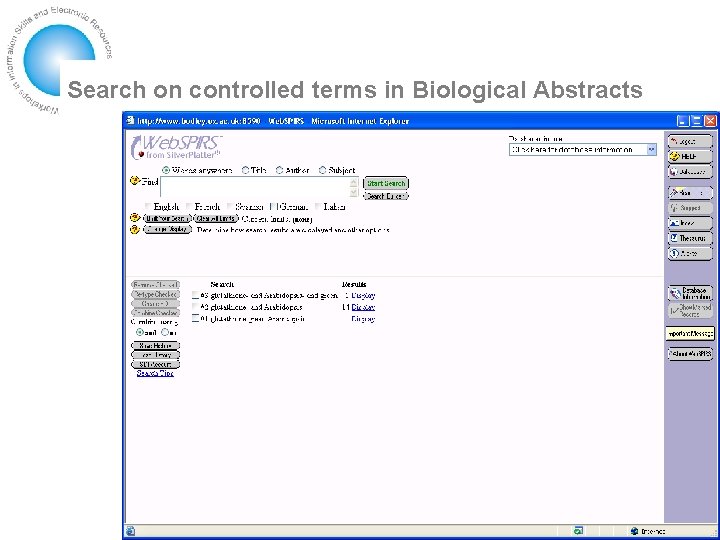This screenshot has height=540, width=720.
Task: Check the box for search #3
Action: (x=196, y=295)
